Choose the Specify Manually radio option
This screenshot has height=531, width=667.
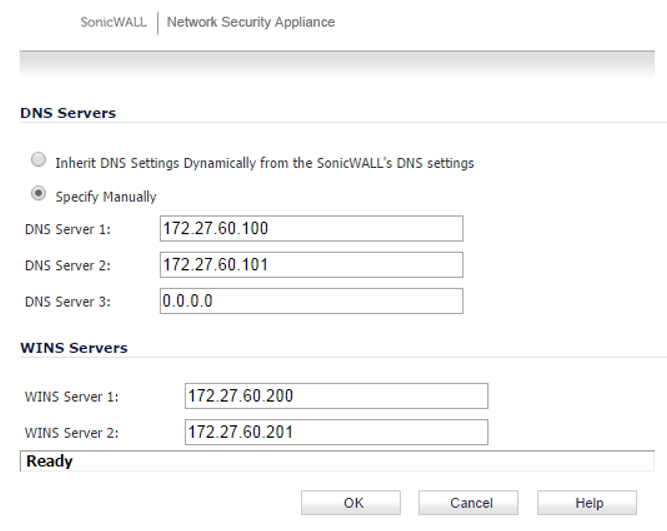pyautogui.click(x=39, y=194)
